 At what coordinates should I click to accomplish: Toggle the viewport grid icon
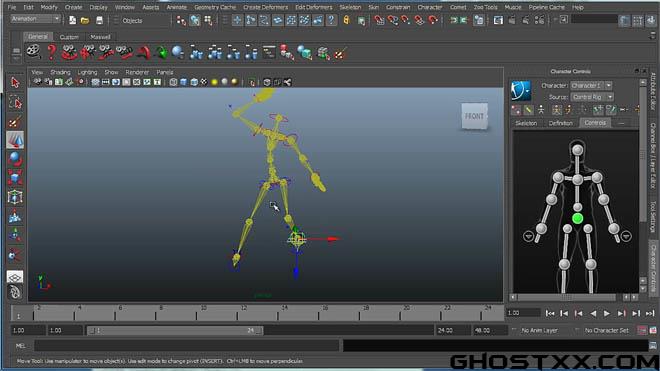click(x=96, y=82)
